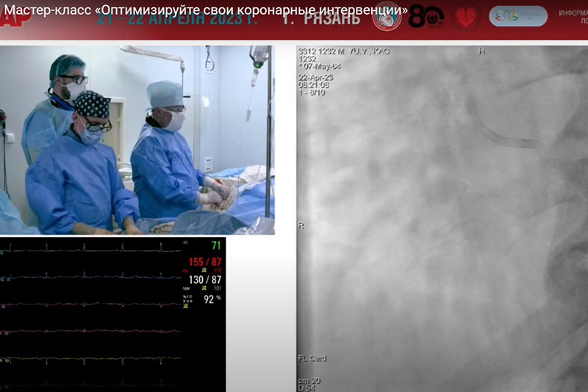Click the H orientation marker on angiogram

point(481,51)
